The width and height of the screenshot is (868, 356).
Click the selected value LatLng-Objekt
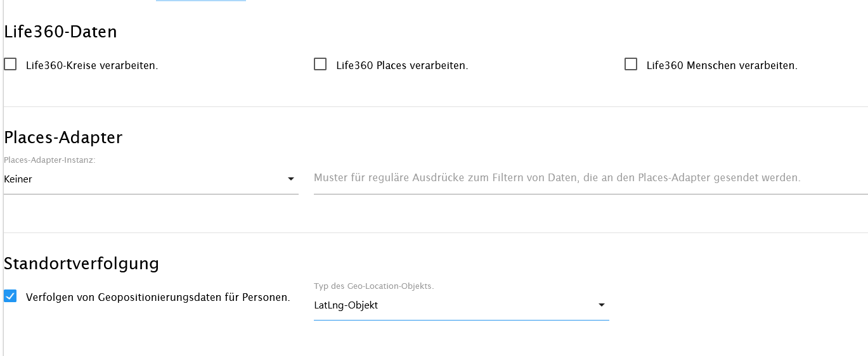(346, 305)
